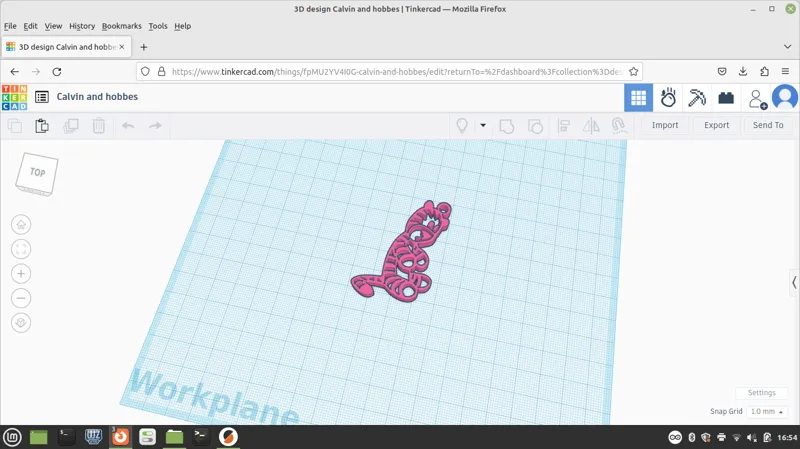
Task: Select the 3D design Calvin and hobbes tab
Action: [66, 47]
